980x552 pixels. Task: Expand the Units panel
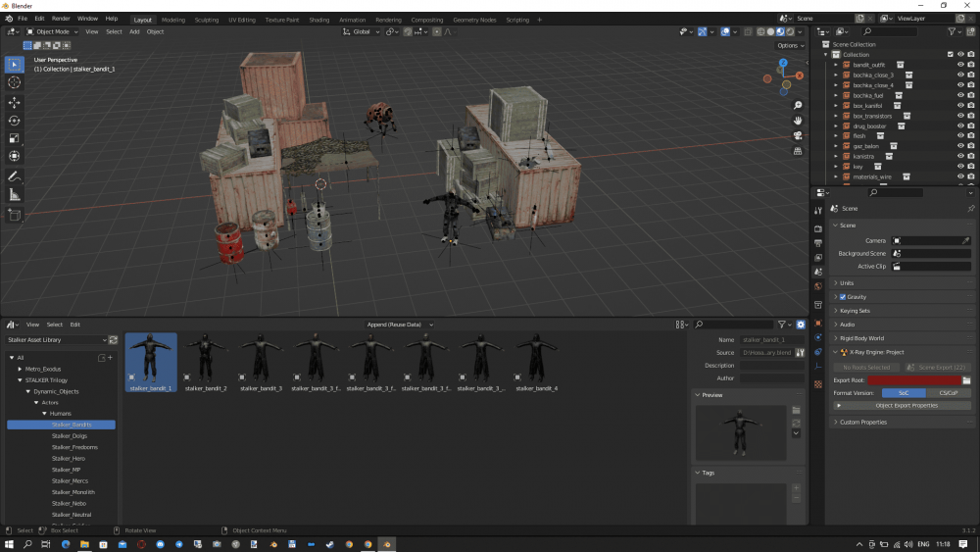point(847,283)
